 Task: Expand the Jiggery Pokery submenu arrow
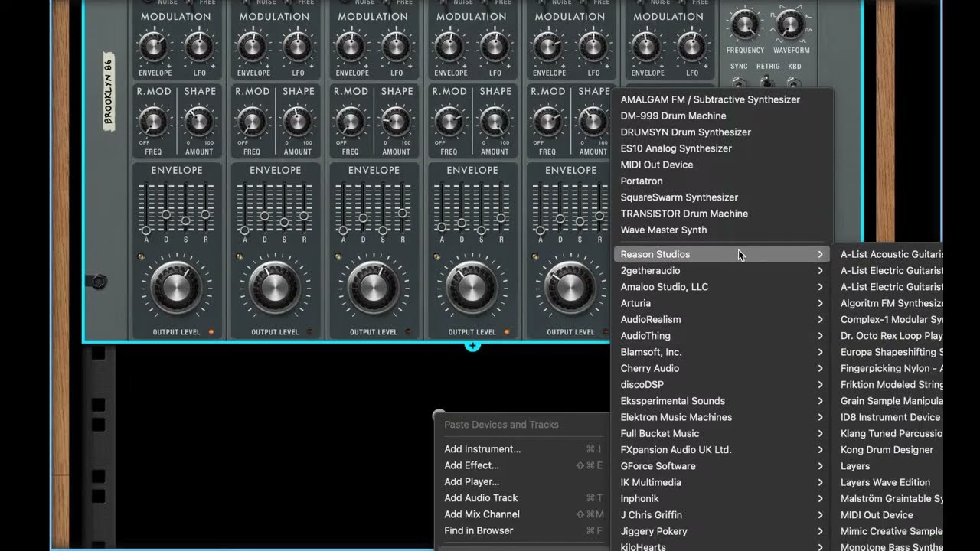820,531
